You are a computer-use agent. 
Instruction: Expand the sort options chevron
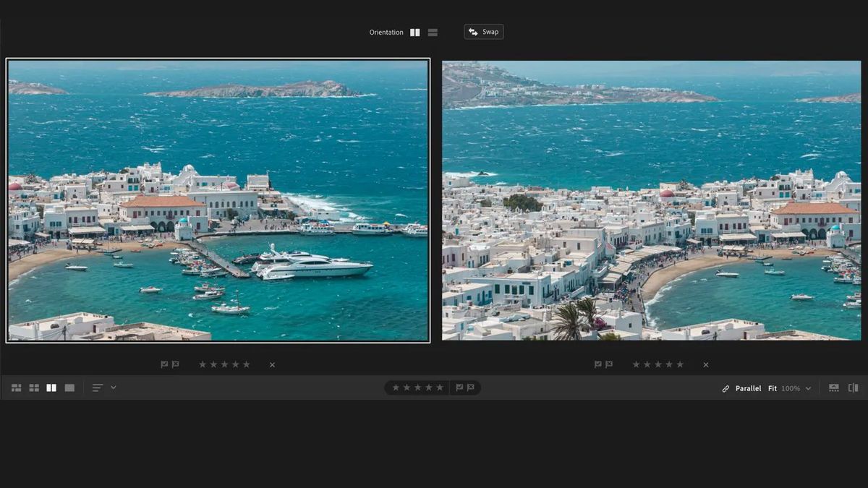point(112,388)
